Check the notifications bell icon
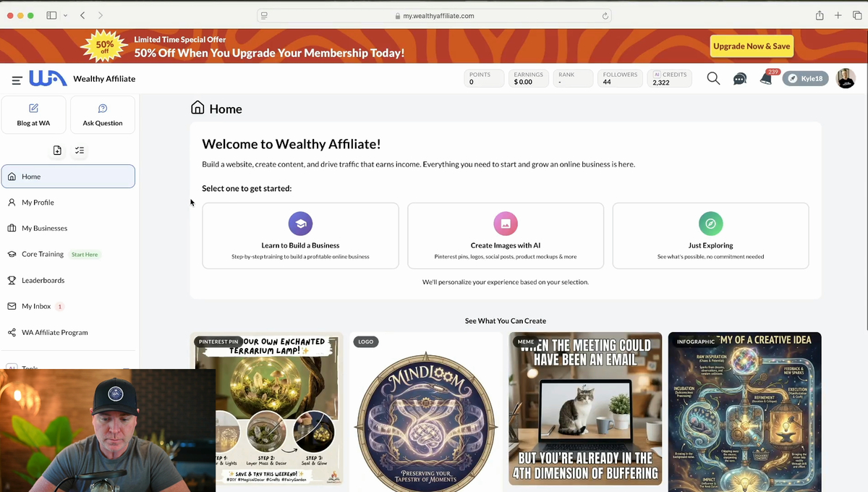Image resolution: width=868 pixels, height=492 pixels. click(766, 79)
